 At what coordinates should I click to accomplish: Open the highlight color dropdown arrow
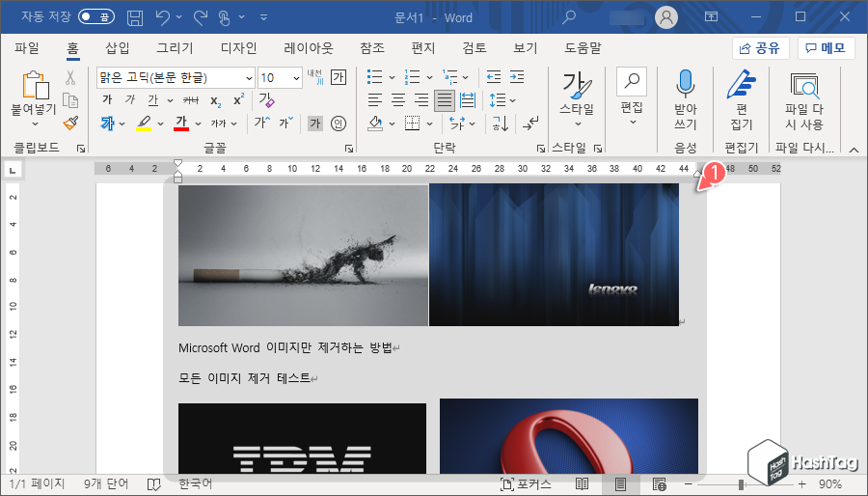point(160,124)
